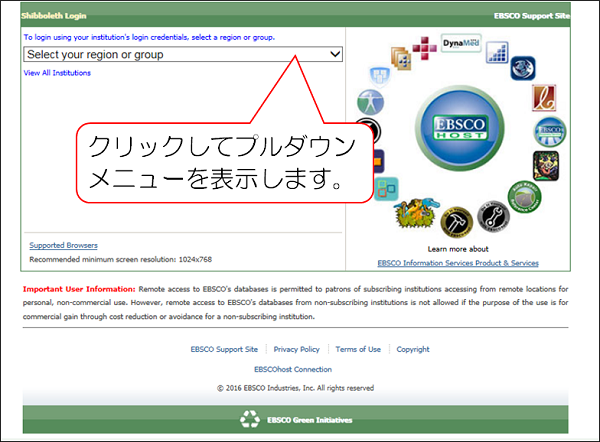Go to EBSCO Support Site footer link
This screenshot has width=600, height=442.
click(224, 349)
